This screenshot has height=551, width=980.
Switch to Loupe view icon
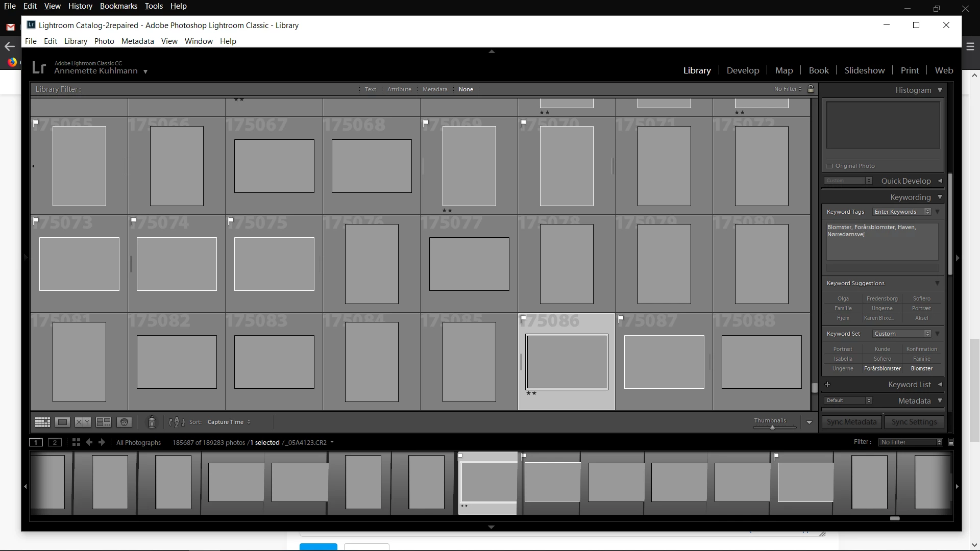62,422
